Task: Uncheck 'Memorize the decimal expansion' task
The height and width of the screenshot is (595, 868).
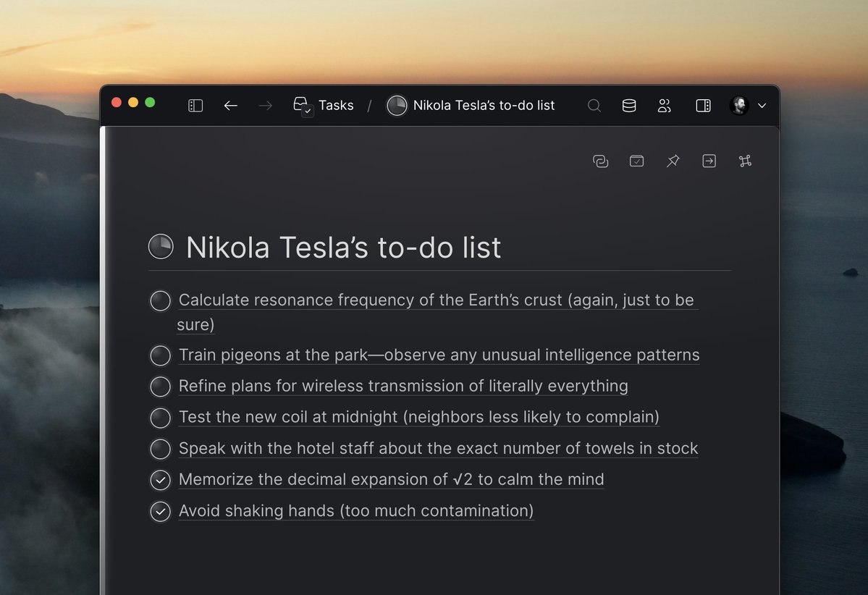Action: click(161, 480)
